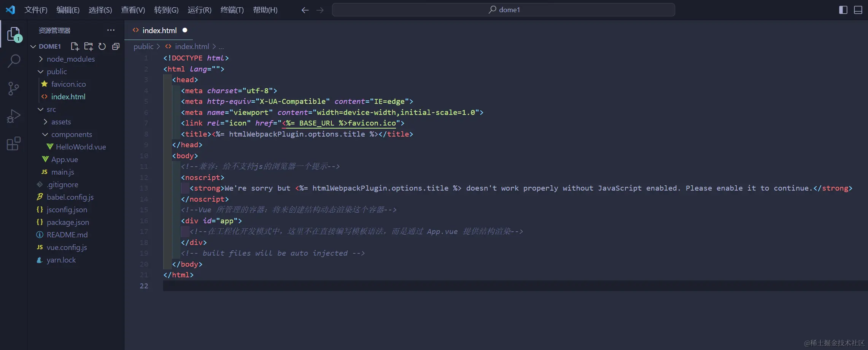
Task: Click the <!DOCTYPE html> code line
Action: 196,58
